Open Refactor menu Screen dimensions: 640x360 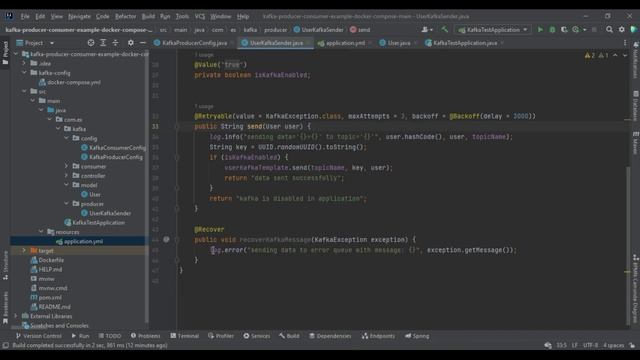click(125, 16)
